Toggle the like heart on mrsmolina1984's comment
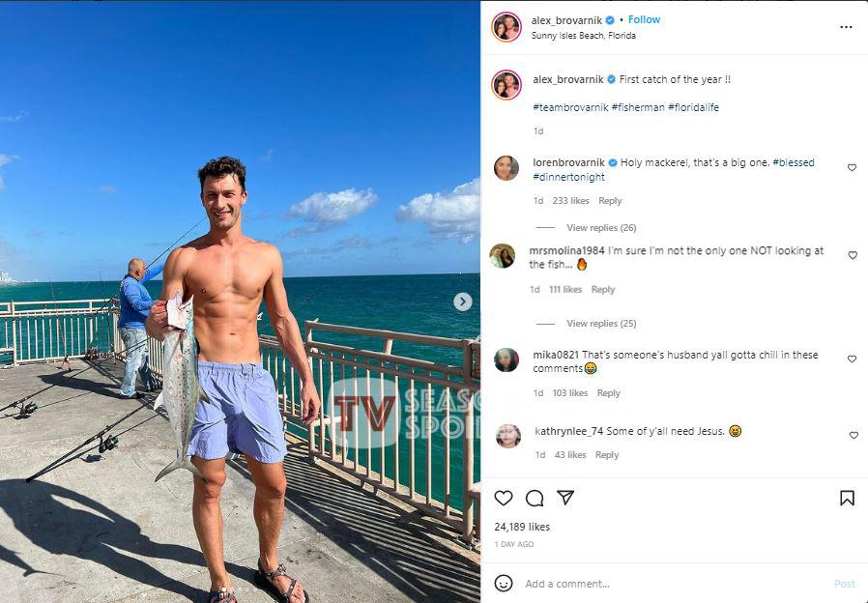This screenshot has height=603, width=868. click(853, 255)
